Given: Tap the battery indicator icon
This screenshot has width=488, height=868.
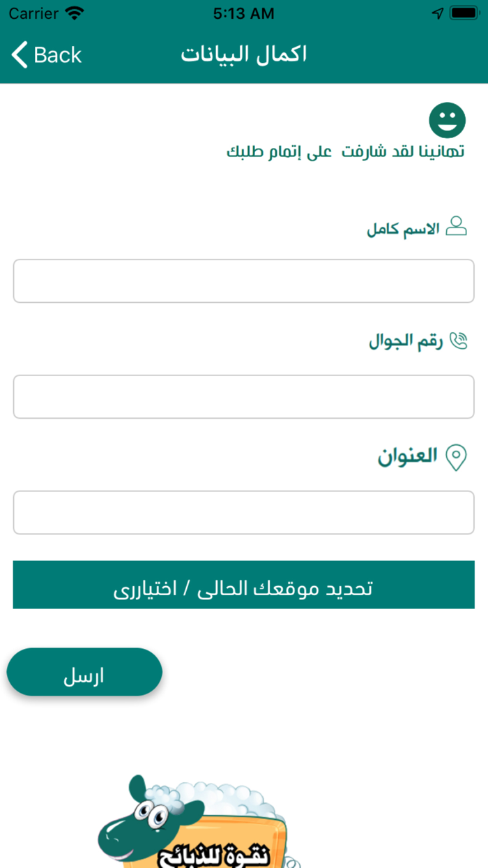Looking at the screenshot, I should coord(464,12).
